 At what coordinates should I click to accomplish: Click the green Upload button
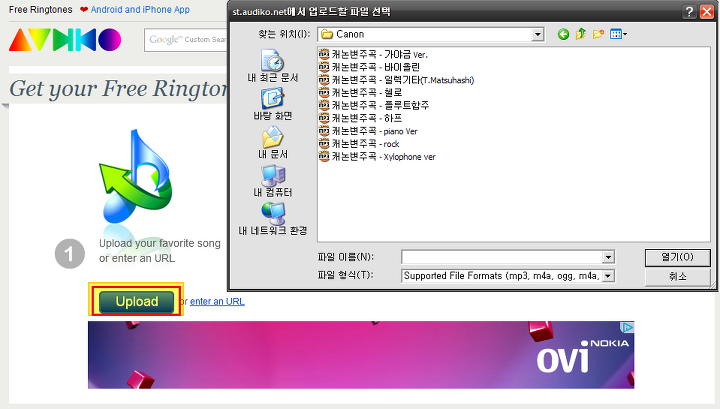pyautogui.click(x=136, y=302)
